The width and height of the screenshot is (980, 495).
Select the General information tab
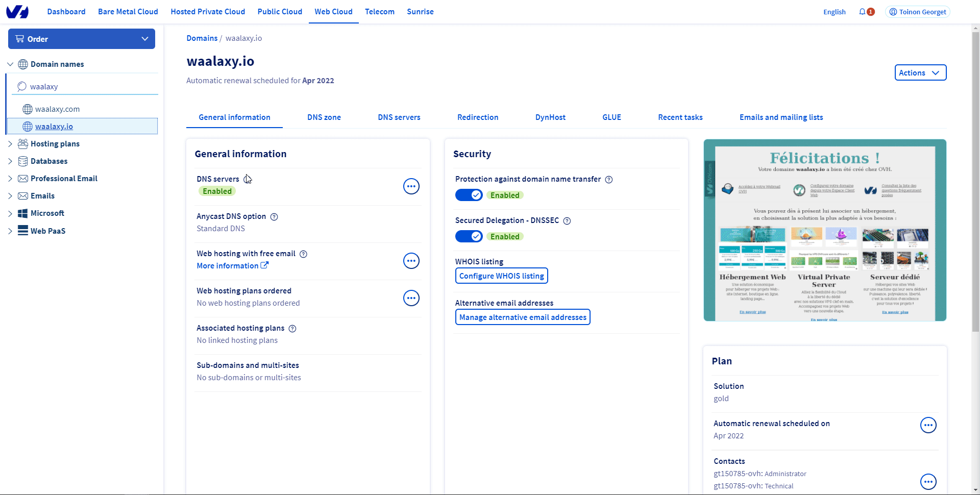tap(234, 117)
